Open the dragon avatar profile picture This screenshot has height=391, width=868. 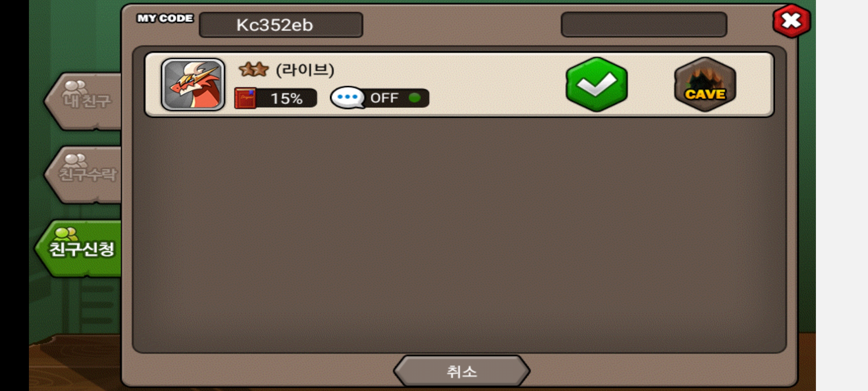point(193,84)
